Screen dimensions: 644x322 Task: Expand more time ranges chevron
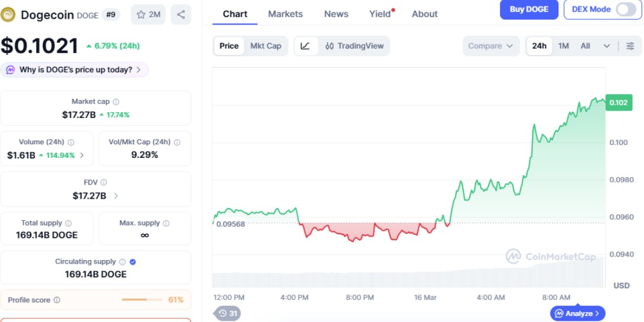607,46
